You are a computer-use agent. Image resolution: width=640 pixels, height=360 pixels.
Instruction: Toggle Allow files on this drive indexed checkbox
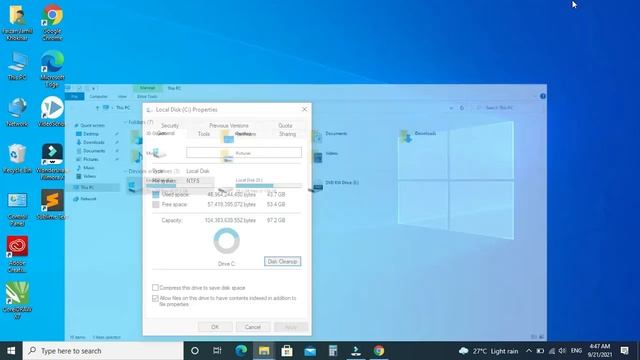[x=155, y=298]
